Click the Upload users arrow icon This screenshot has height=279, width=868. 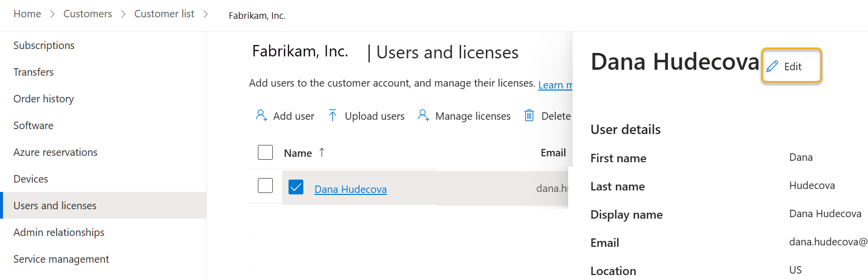coord(332,115)
